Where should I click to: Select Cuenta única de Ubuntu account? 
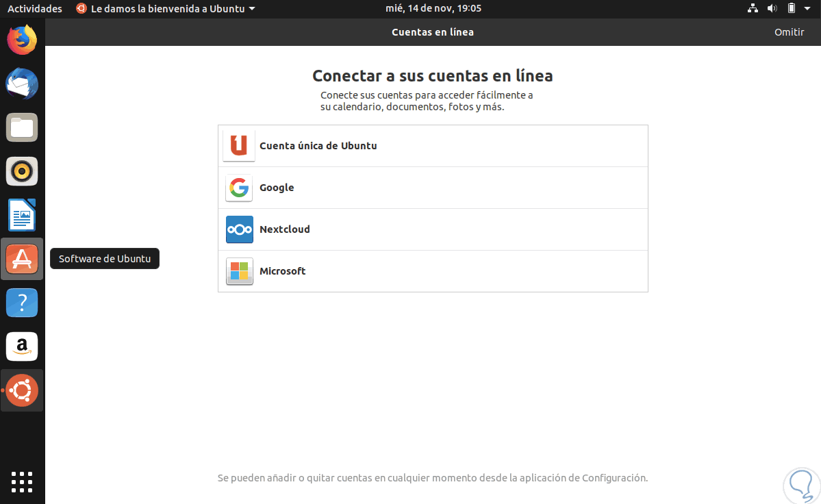433,146
